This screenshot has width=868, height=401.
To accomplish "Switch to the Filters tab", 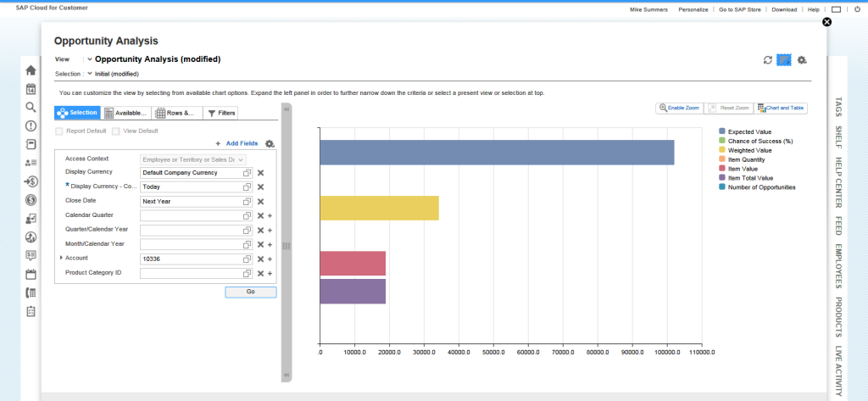I will point(221,113).
